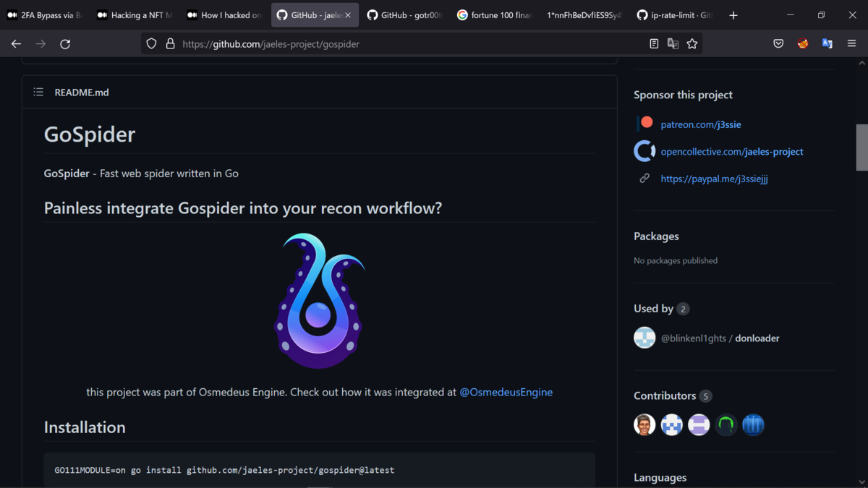Open the tracking protection shield icon

(x=151, y=44)
